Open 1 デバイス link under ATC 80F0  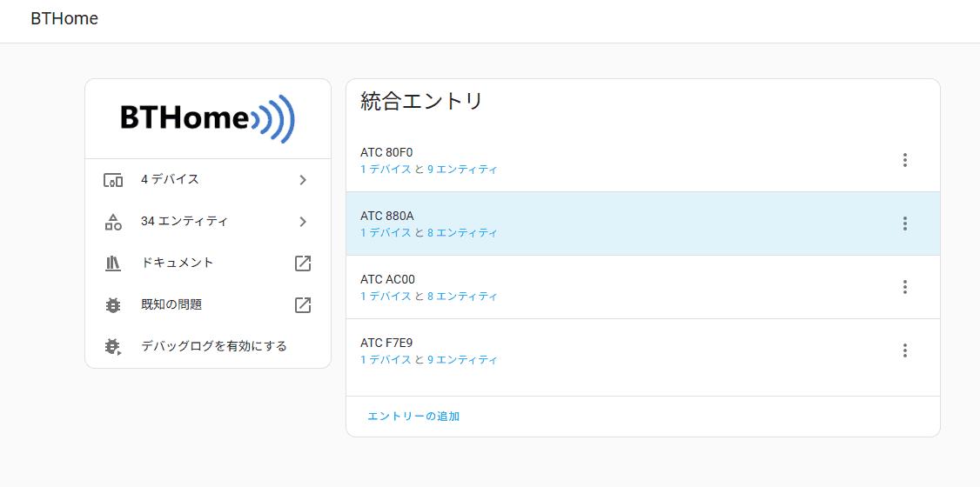click(386, 170)
